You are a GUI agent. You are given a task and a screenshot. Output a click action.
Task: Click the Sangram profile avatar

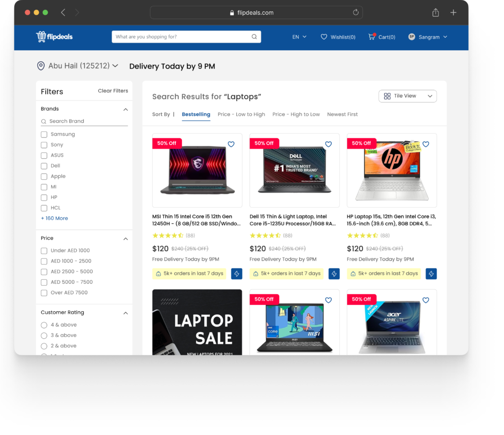coord(411,36)
